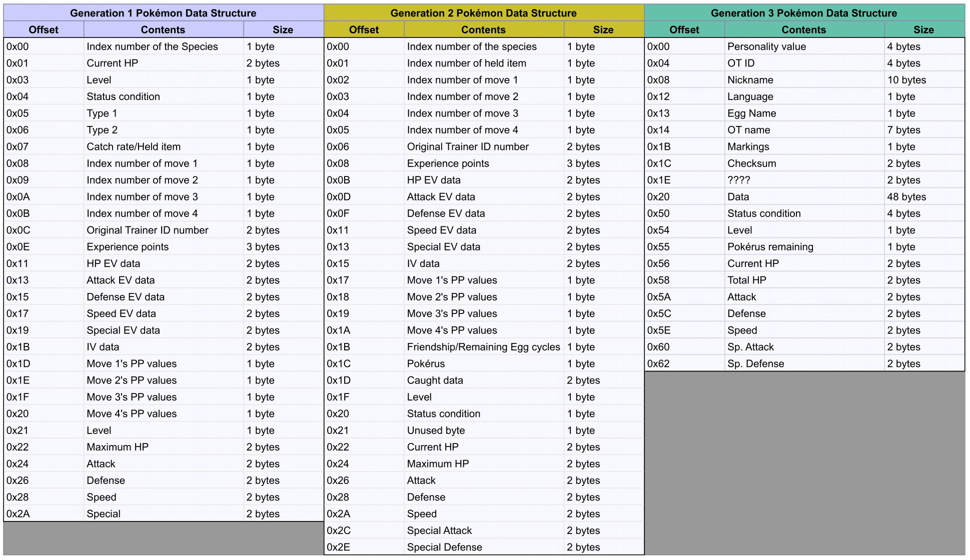
Task: Click the Contents header in Generation 2 table
Action: [484, 29]
